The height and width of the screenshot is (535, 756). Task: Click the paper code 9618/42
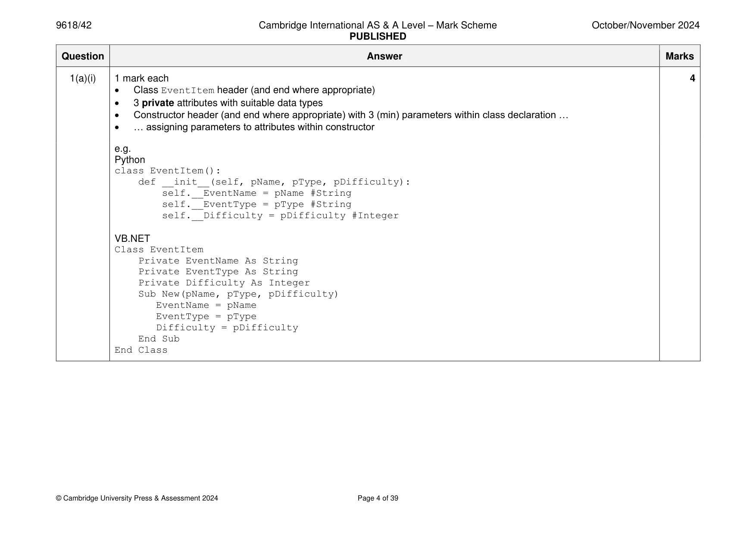coord(74,25)
